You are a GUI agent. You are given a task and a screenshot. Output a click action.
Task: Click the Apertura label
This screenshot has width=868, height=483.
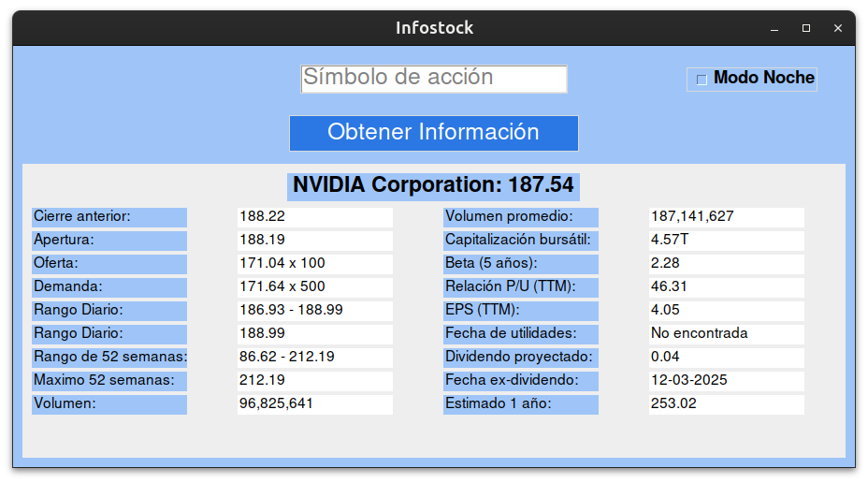click(109, 241)
